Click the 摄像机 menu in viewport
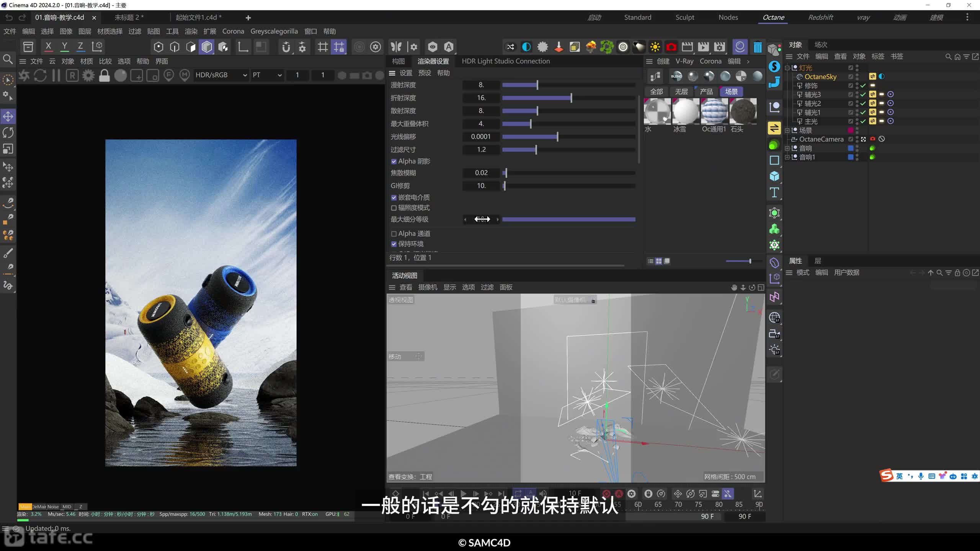980x551 pixels. [428, 287]
